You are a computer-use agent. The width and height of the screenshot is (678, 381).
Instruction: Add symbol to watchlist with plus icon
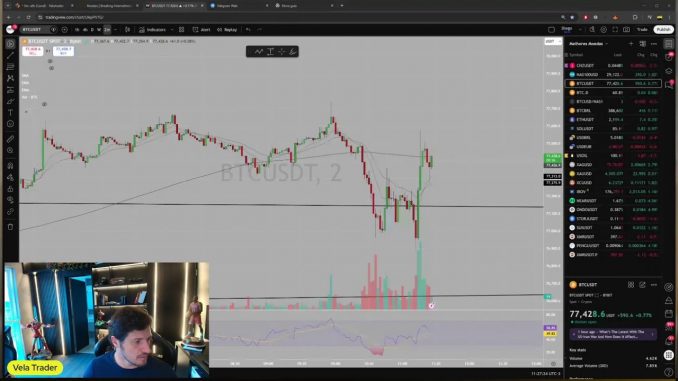click(631, 44)
